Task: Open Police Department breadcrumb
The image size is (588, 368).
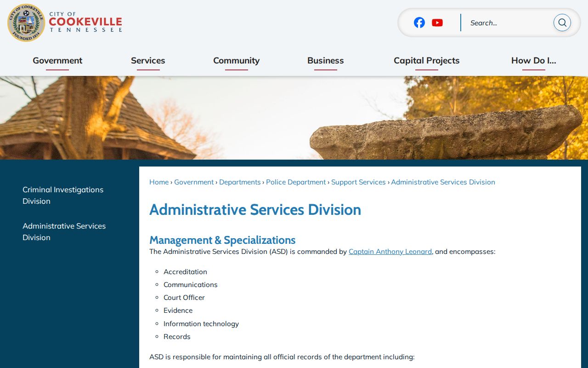Action: click(x=296, y=182)
